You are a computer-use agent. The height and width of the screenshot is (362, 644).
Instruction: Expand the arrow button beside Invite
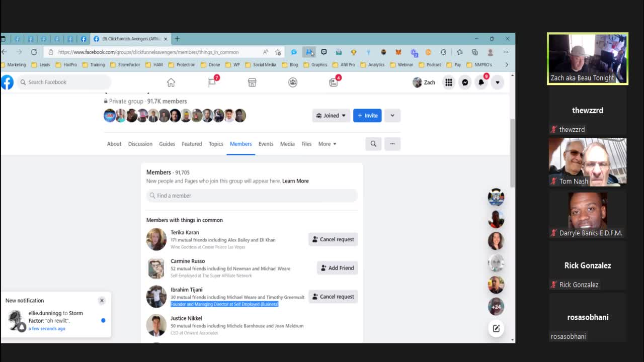[392, 116]
